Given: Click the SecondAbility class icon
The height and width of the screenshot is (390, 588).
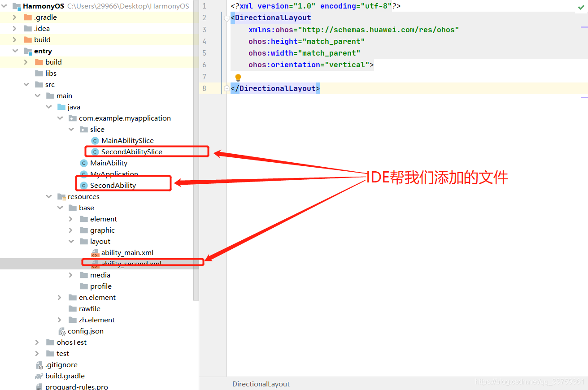Looking at the screenshot, I should click(x=83, y=186).
